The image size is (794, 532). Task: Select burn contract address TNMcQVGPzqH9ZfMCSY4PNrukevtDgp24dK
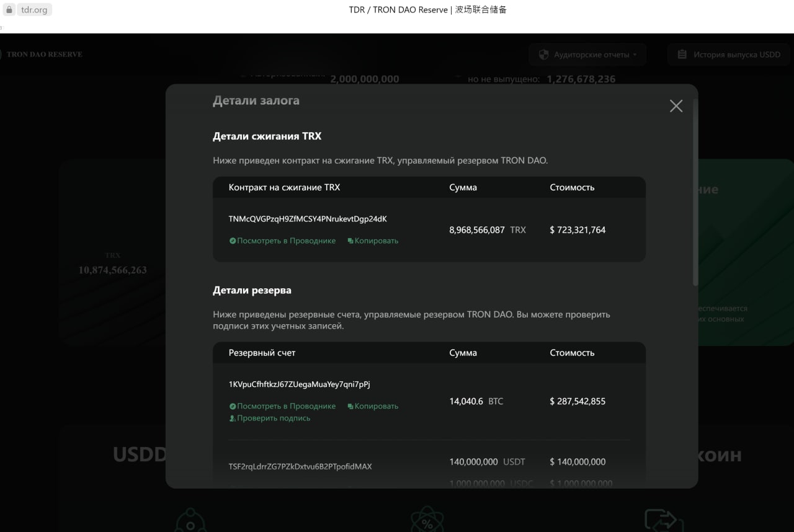308,219
